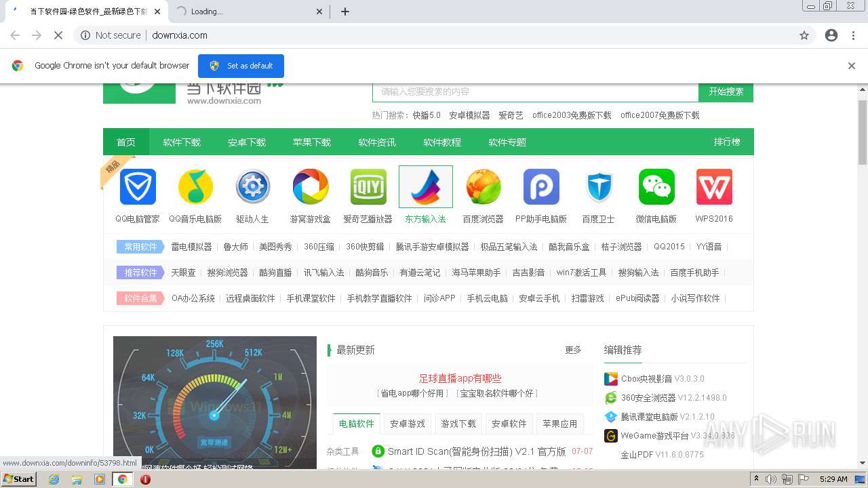Click the Cbox央视影音 list icon
The width and height of the screenshot is (868, 488).
[612, 379]
